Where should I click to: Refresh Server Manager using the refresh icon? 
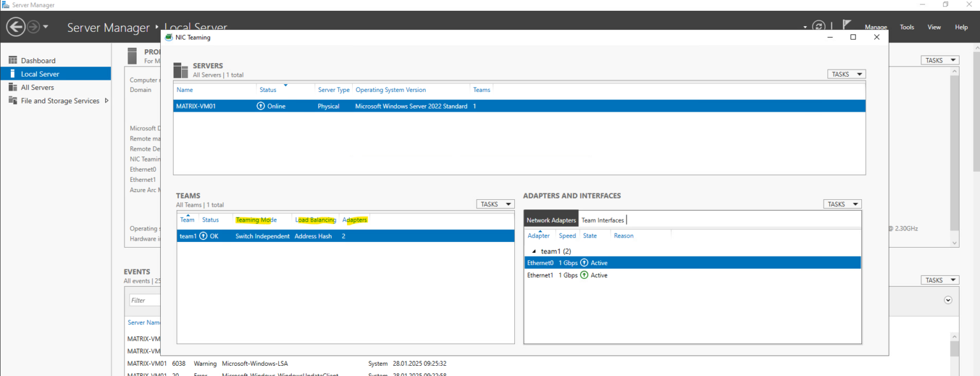pyautogui.click(x=819, y=26)
